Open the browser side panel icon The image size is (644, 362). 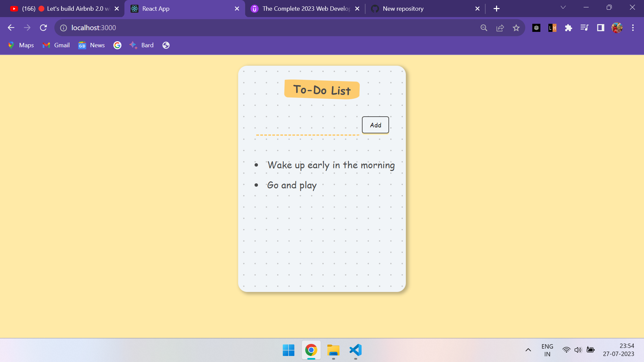pyautogui.click(x=600, y=28)
